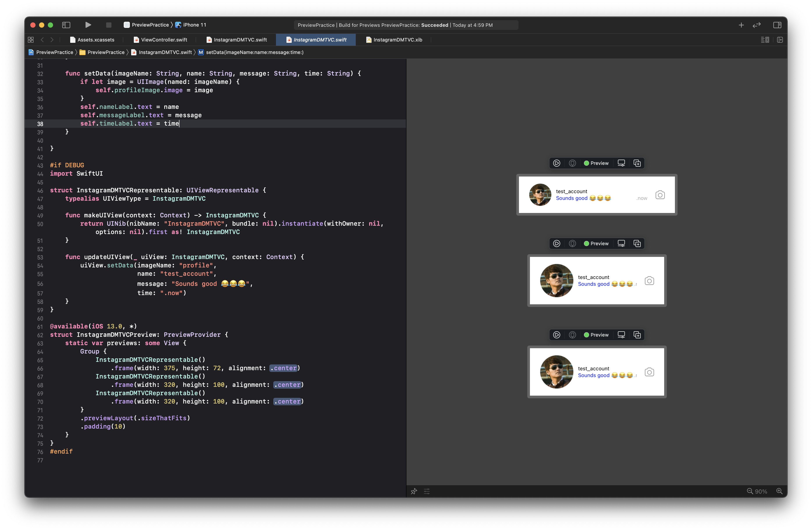Select the iPhone 11 run destination

point(194,25)
